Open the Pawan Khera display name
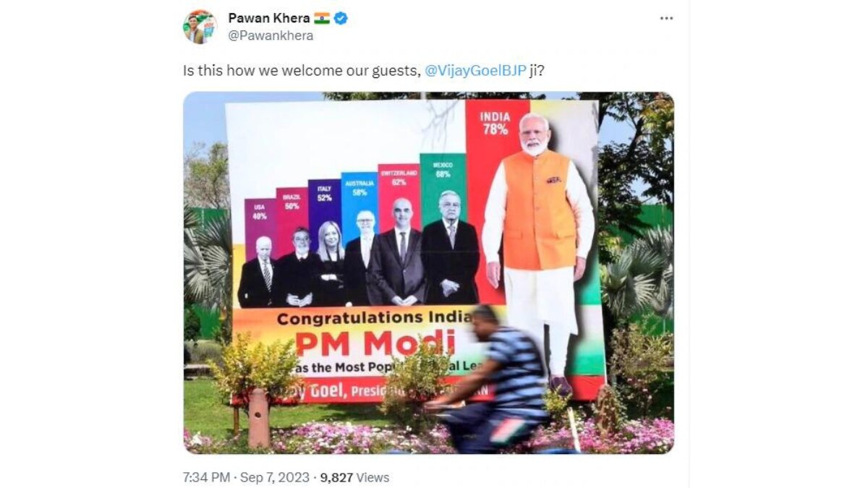Image resolution: width=868 pixels, height=488 pixels. pyautogui.click(x=269, y=18)
